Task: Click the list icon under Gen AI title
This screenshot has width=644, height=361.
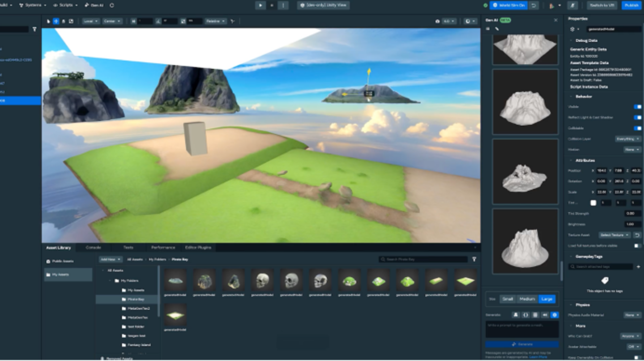Action: tap(488, 29)
